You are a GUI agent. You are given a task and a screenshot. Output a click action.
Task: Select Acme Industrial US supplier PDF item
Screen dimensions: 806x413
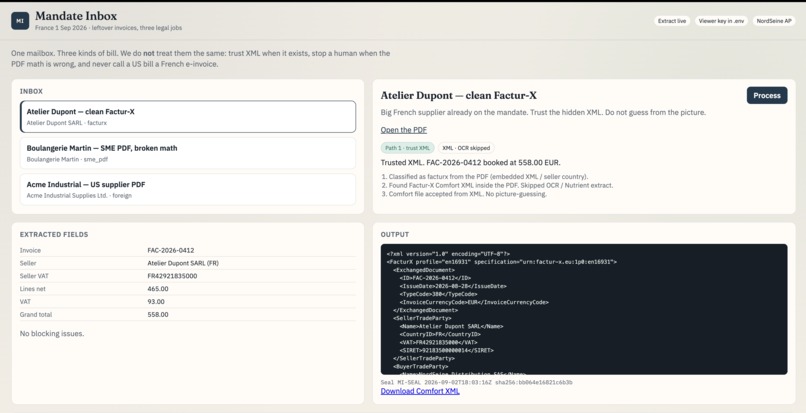tap(188, 189)
